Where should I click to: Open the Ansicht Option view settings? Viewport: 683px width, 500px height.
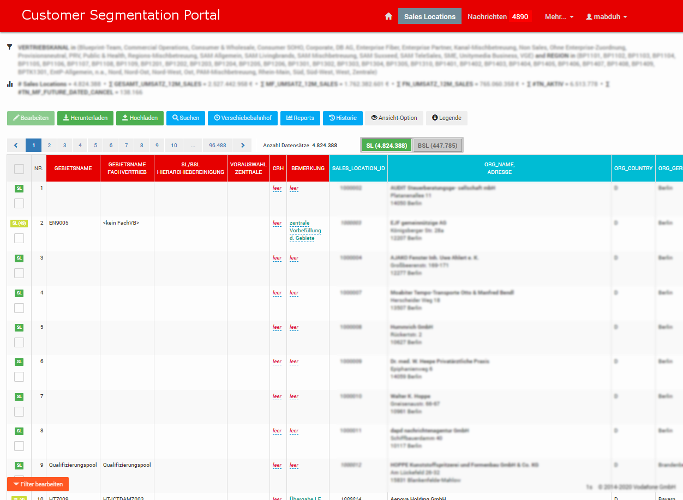(x=394, y=118)
